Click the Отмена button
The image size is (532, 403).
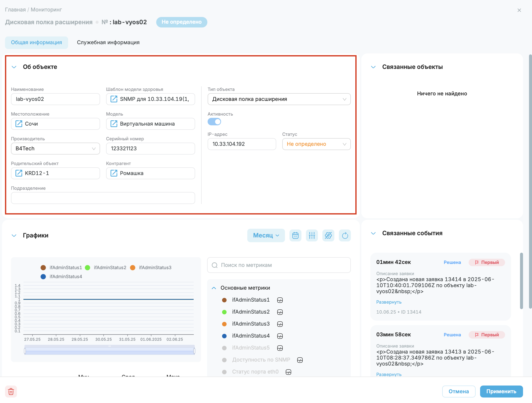pos(459,392)
